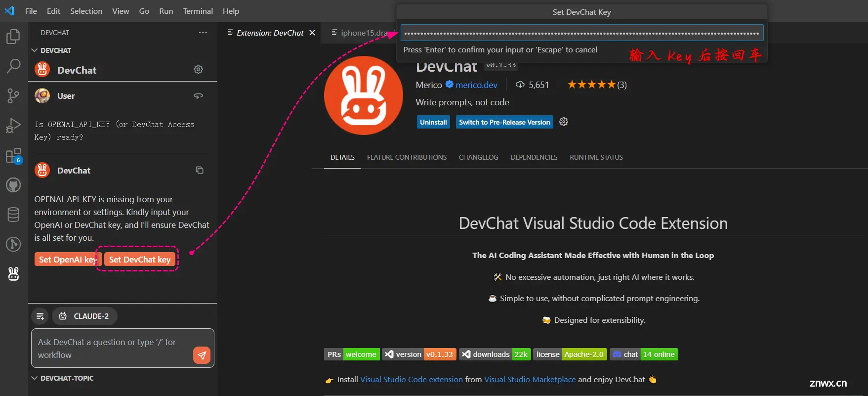
Task: Click the DevChat Visual Studio Code Extension heading
Action: coord(593,223)
